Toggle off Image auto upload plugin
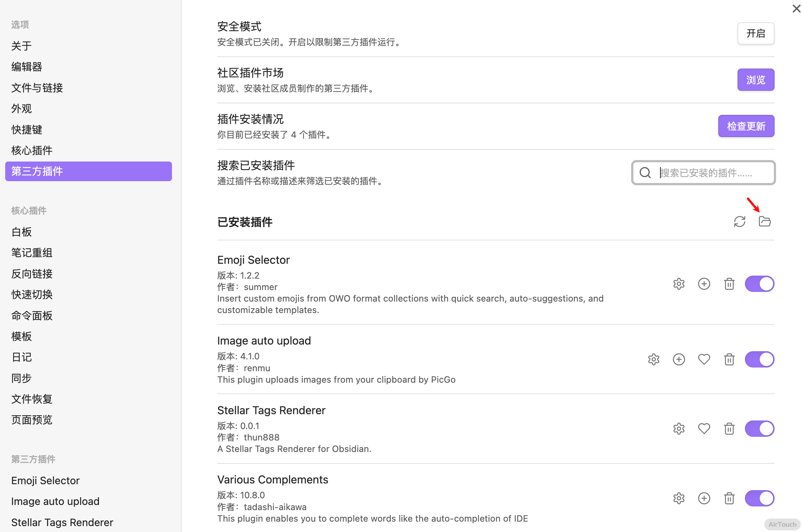Image resolution: width=802 pixels, height=532 pixels. (x=759, y=359)
